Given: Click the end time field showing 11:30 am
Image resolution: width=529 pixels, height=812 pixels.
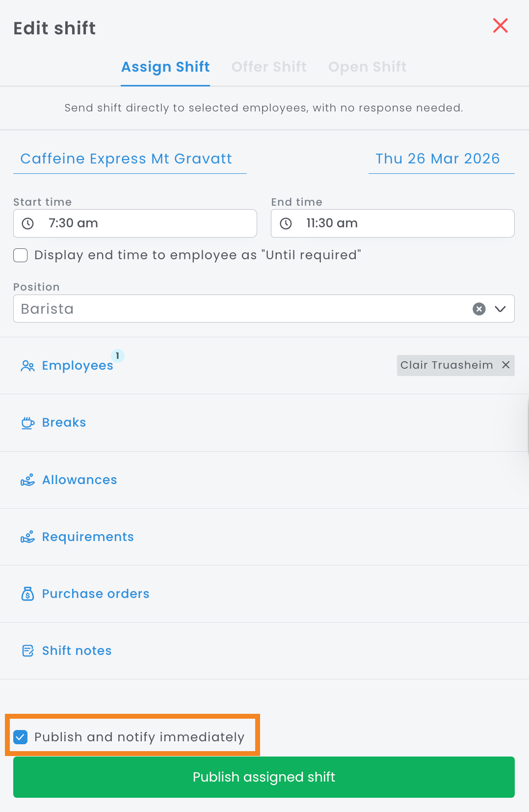Looking at the screenshot, I should pyautogui.click(x=393, y=223).
